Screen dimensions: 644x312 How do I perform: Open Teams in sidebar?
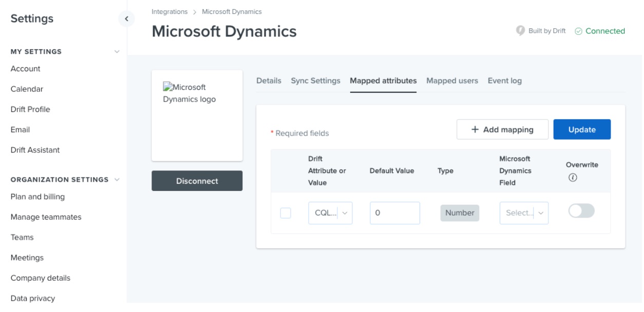click(x=22, y=238)
